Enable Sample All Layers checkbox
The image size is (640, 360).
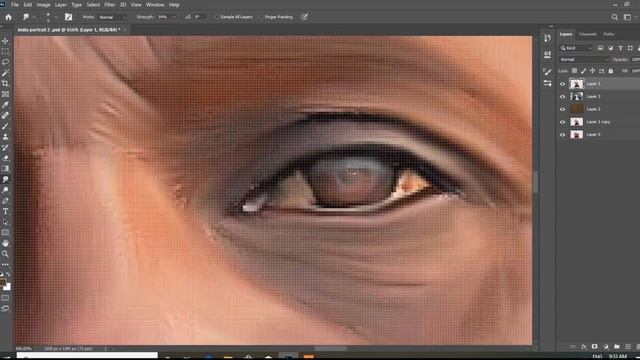point(217,17)
